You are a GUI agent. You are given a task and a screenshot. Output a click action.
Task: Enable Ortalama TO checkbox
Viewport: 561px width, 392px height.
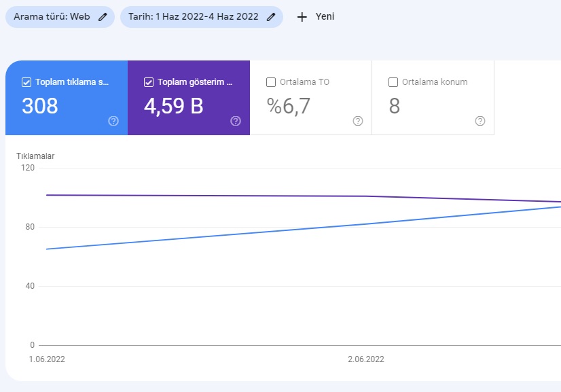[271, 82]
